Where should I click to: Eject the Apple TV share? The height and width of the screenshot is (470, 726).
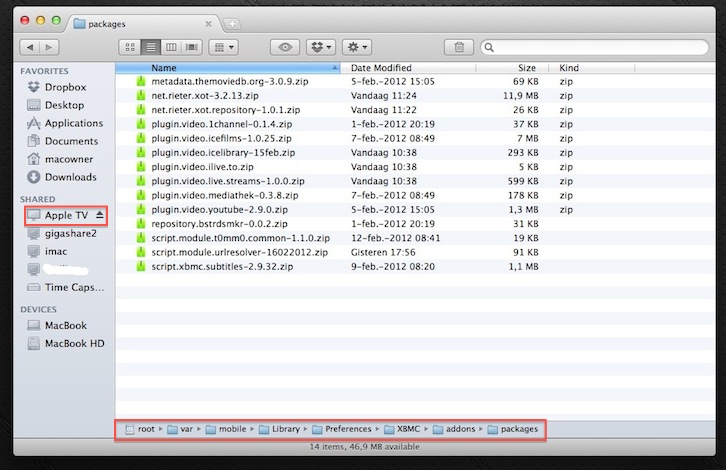pos(99,215)
